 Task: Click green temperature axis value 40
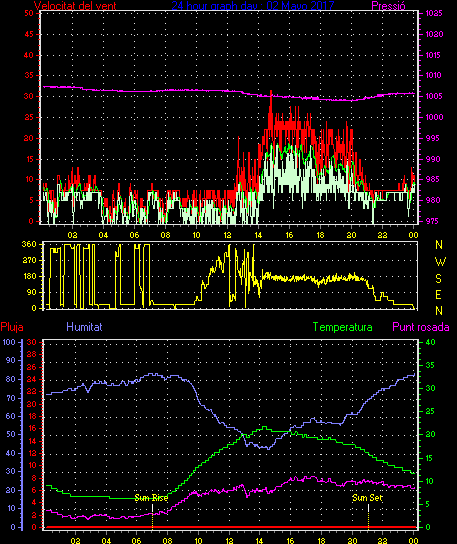(x=430, y=342)
